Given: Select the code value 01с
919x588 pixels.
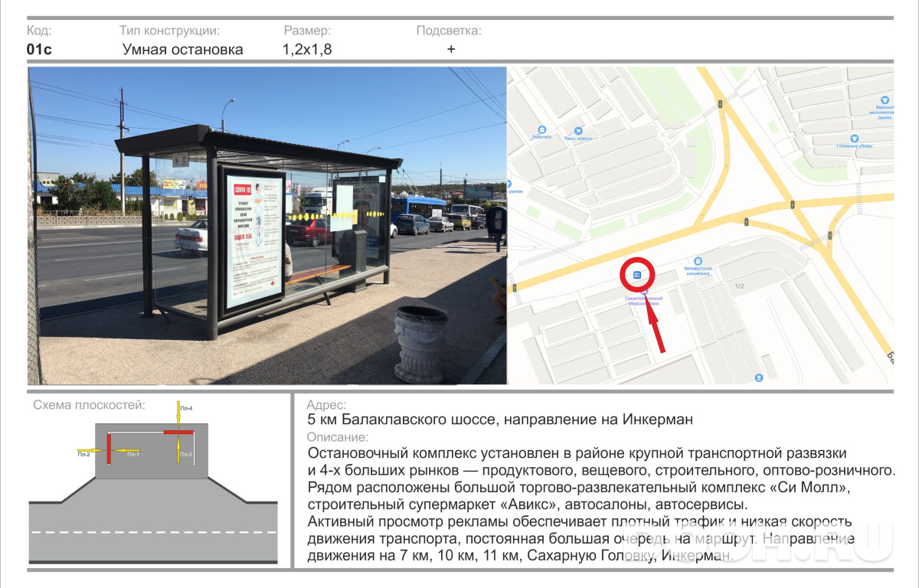Looking at the screenshot, I should click(x=39, y=50).
